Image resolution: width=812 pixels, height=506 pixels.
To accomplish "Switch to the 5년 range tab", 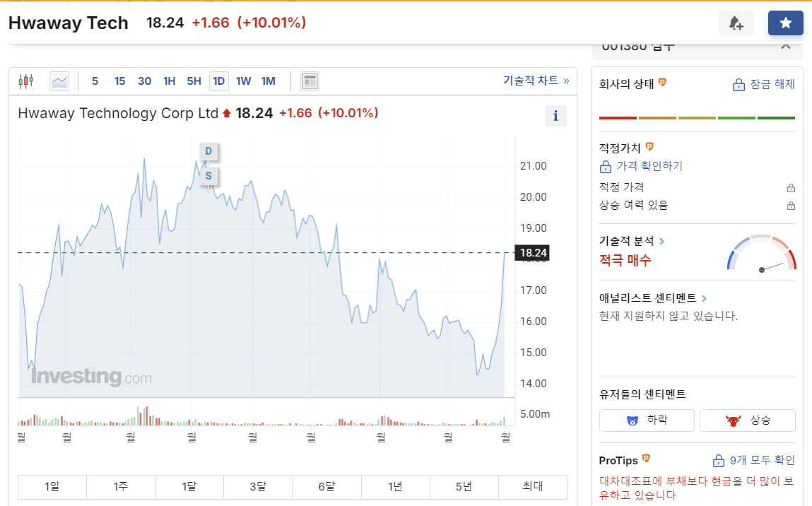I will click(464, 487).
